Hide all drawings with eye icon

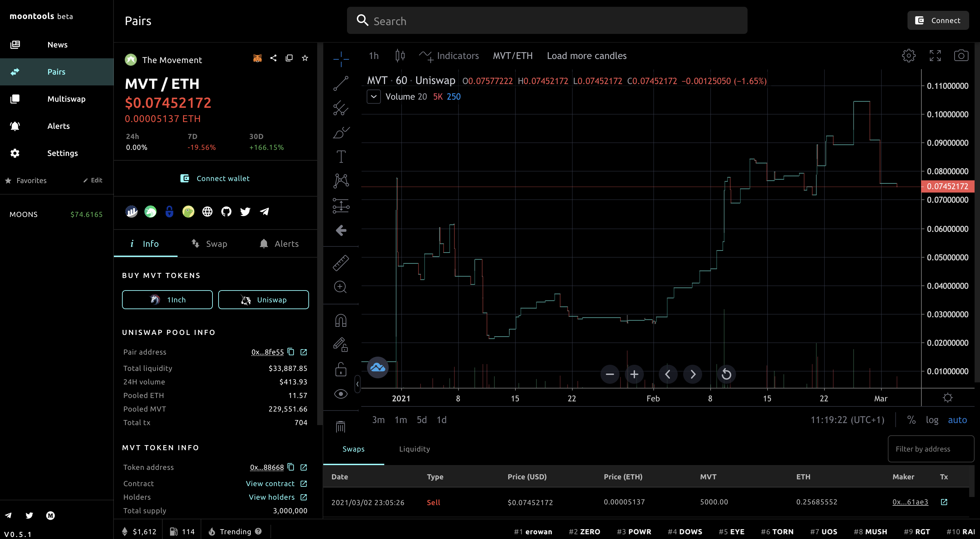click(x=341, y=394)
